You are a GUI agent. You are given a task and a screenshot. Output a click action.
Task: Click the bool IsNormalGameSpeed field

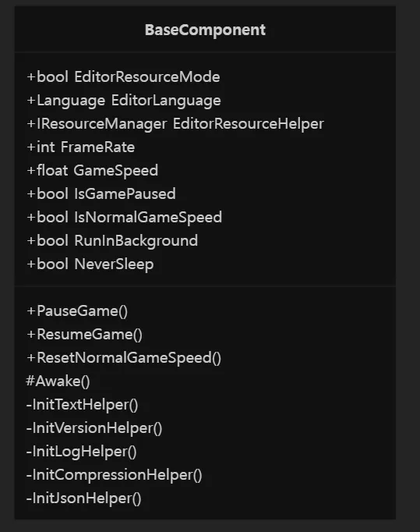[124, 218]
